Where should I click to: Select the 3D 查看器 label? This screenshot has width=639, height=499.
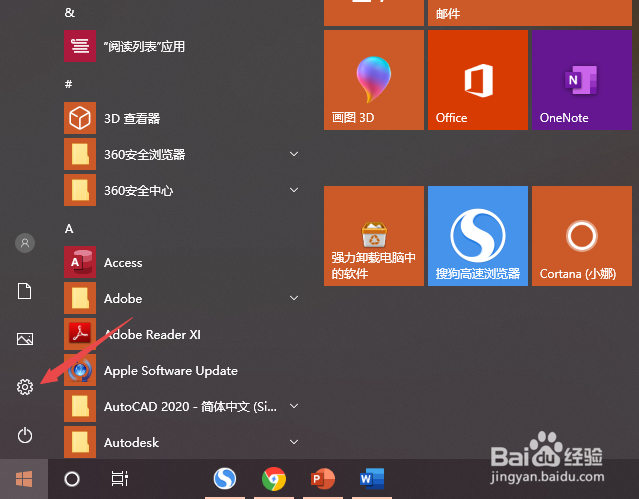[x=132, y=119]
